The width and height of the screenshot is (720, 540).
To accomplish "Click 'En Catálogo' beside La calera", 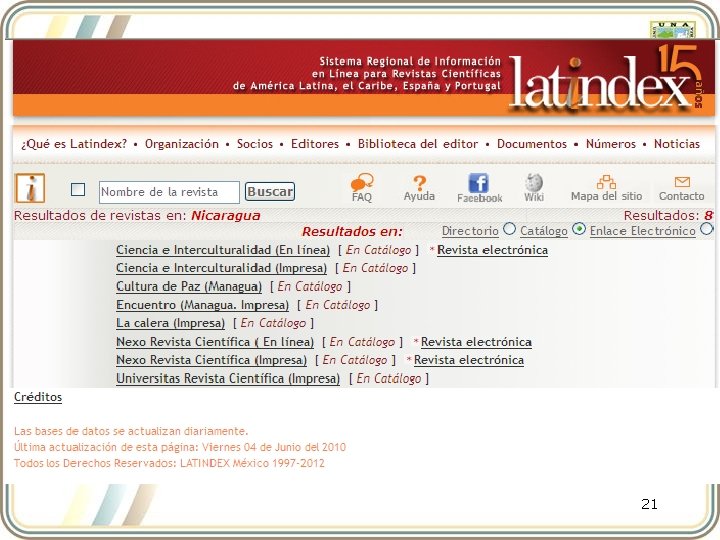I will tap(273, 323).
